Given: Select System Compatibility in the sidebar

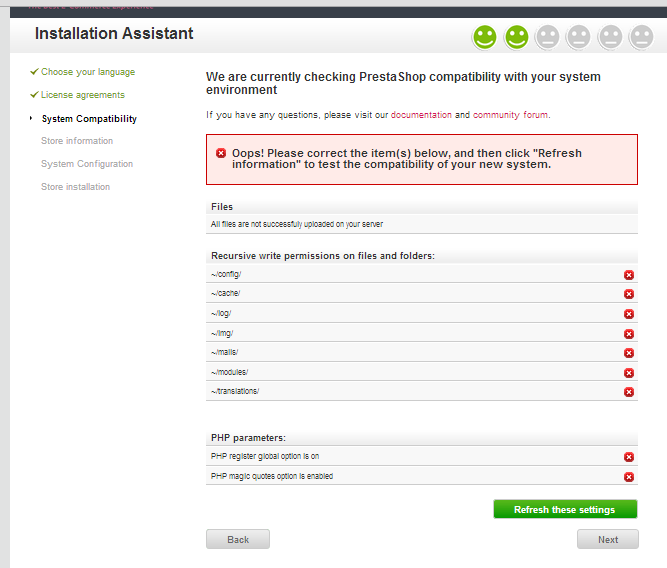Looking at the screenshot, I should (89, 119).
